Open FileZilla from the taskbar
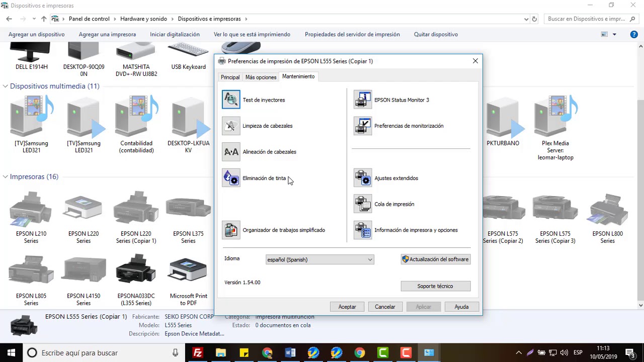Screen dimensions: 644x362 coord(198,352)
